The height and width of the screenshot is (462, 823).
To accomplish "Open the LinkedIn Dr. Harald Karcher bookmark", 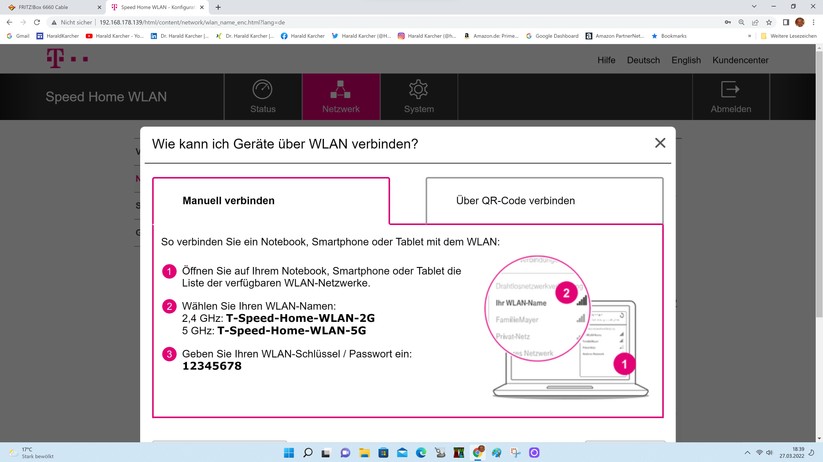I will [180, 36].
